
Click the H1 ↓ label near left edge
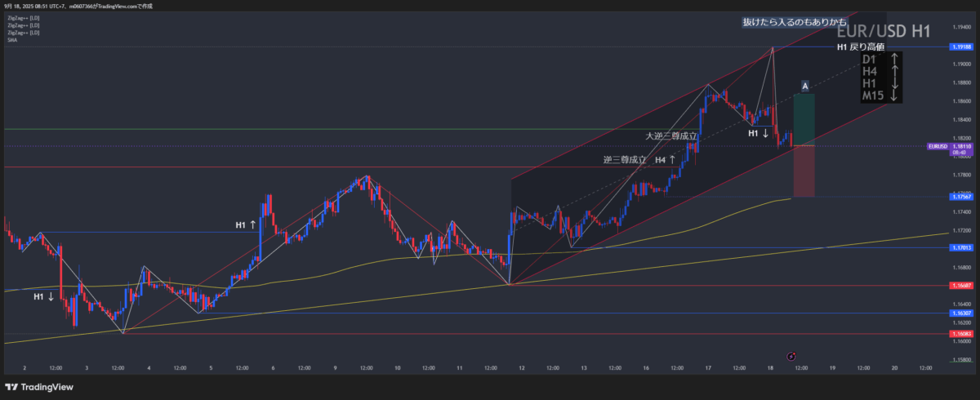click(44, 297)
